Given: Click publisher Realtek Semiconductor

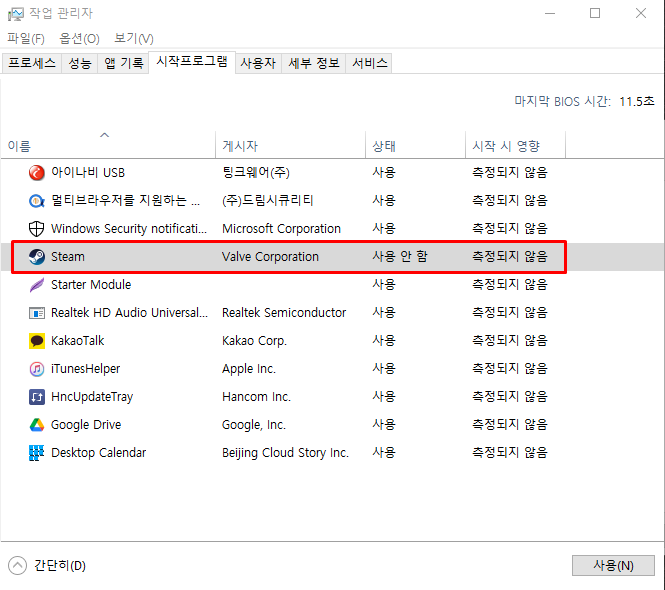Looking at the screenshot, I should coord(284,313).
